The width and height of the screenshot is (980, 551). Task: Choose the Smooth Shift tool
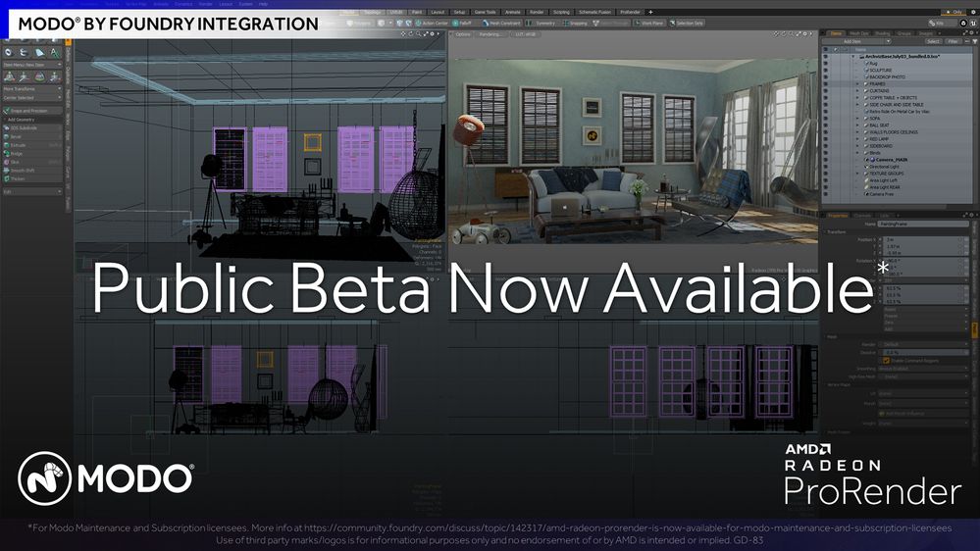pos(32,171)
